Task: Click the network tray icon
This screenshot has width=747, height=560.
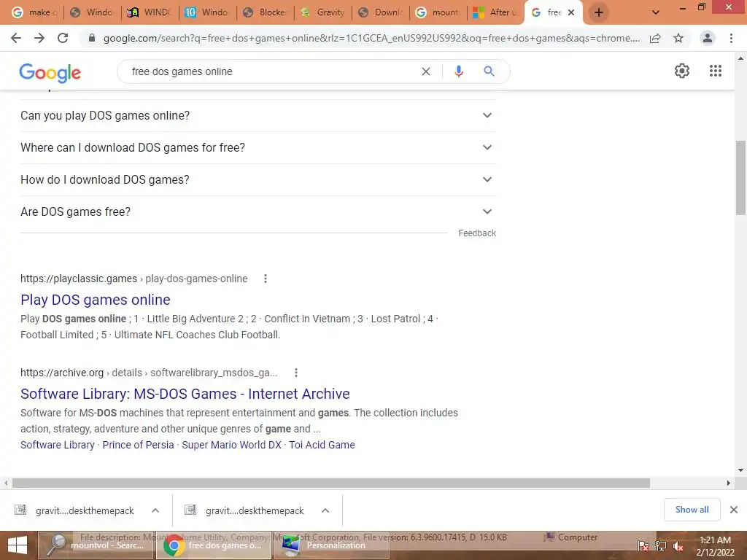Action: [x=660, y=546]
